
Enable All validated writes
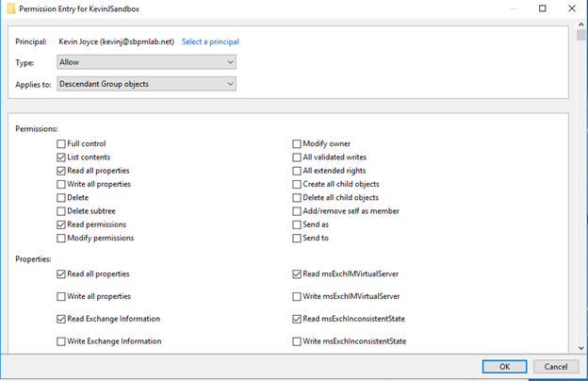point(297,157)
